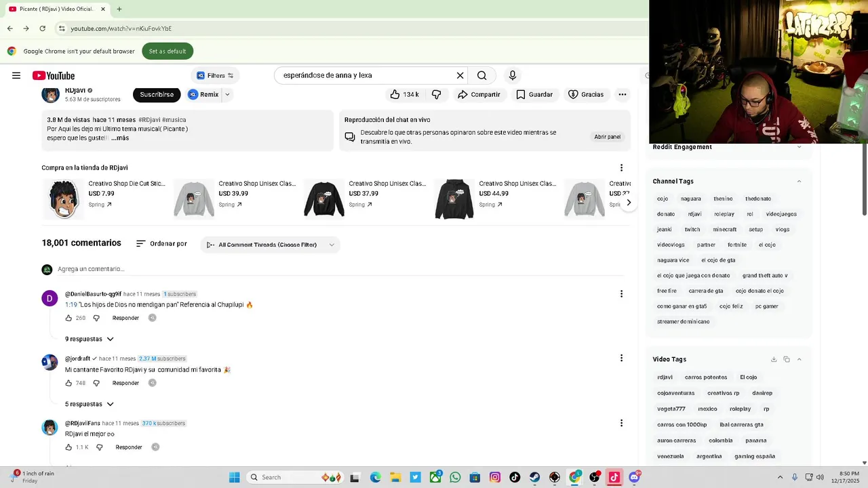Expand the Reddit Engagement panel
This screenshot has height=488, width=868.
(x=799, y=147)
